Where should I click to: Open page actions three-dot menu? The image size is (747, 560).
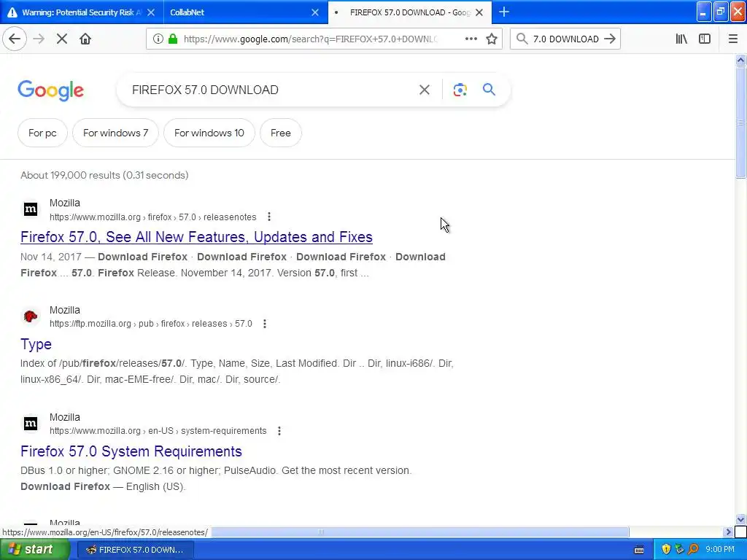coord(471,39)
